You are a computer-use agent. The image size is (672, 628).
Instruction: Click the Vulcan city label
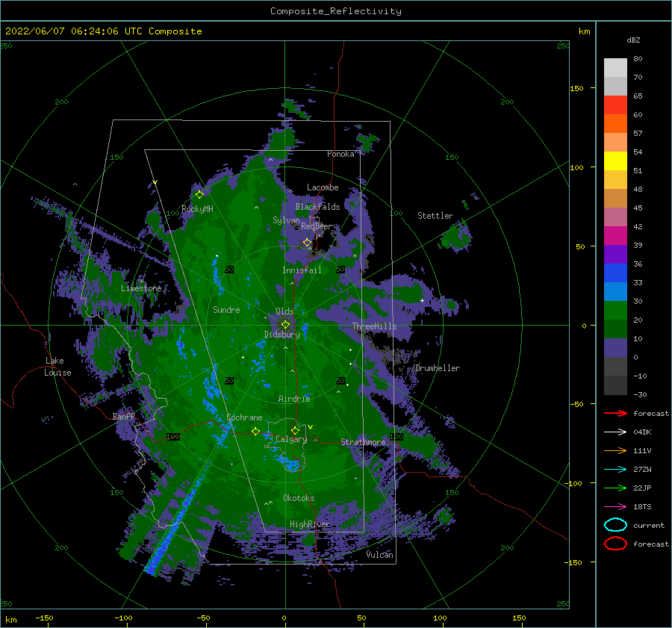point(379,555)
